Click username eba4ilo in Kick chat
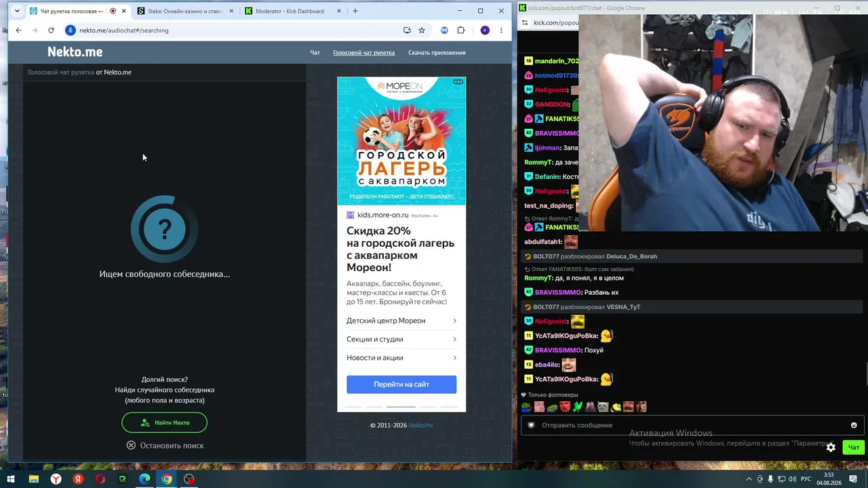The image size is (868, 488). coord(547,365)
